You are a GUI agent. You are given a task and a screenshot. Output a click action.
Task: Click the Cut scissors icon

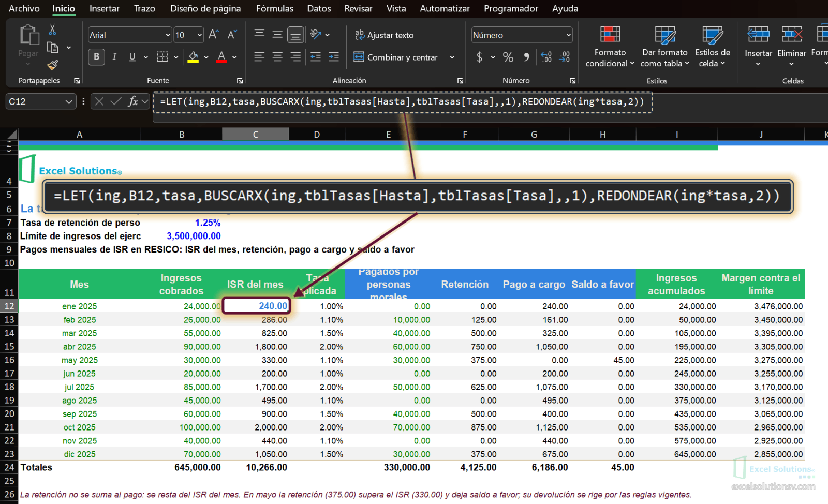tap(52, 29)
